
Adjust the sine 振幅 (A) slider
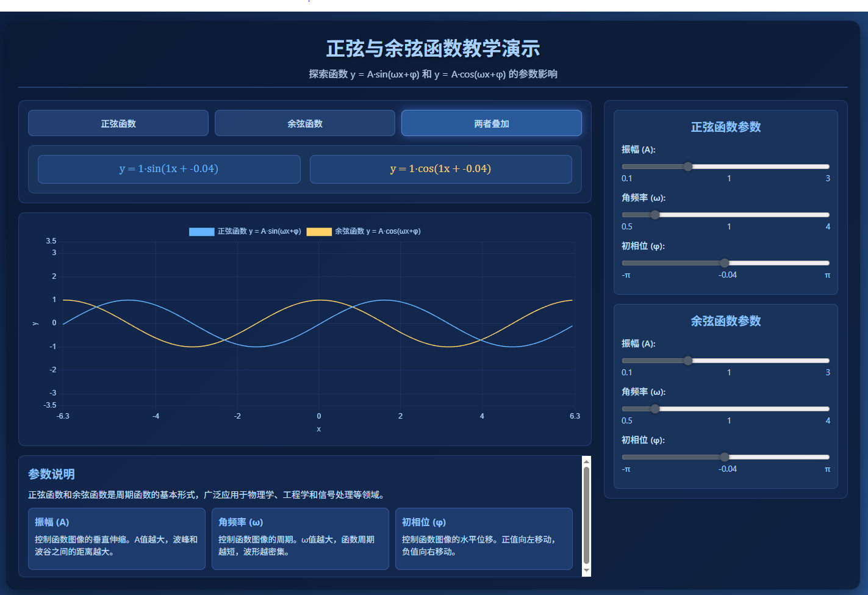(x=688, y=166)
